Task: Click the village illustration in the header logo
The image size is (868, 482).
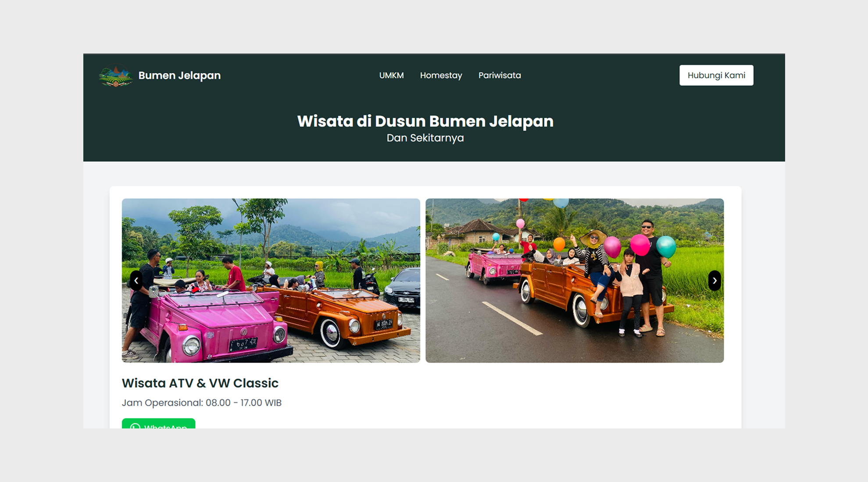Action: tap(115, 75)
